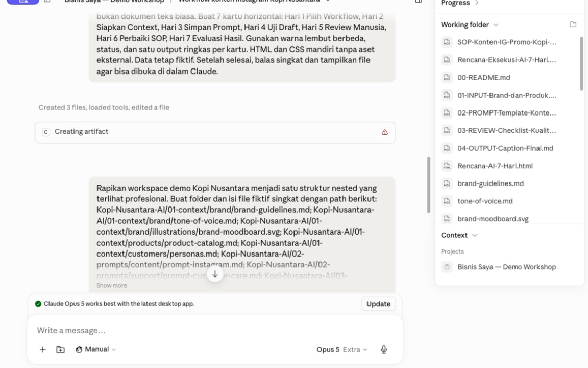The image size is (588, 368).
Task: Click the warning icon on Creating artifact row
Action: point(385,132)
